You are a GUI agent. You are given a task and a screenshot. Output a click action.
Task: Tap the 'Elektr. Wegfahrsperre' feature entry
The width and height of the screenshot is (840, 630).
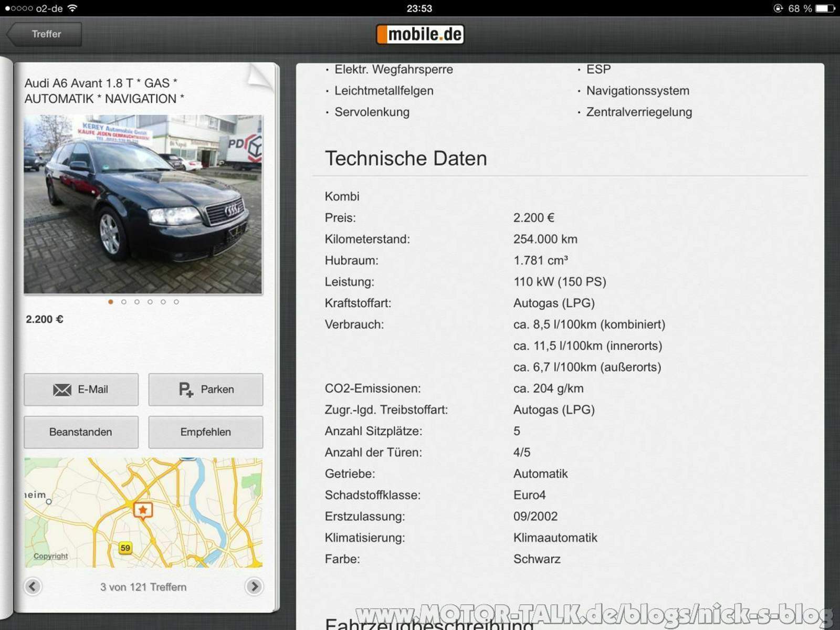click(x=394, y=69)
